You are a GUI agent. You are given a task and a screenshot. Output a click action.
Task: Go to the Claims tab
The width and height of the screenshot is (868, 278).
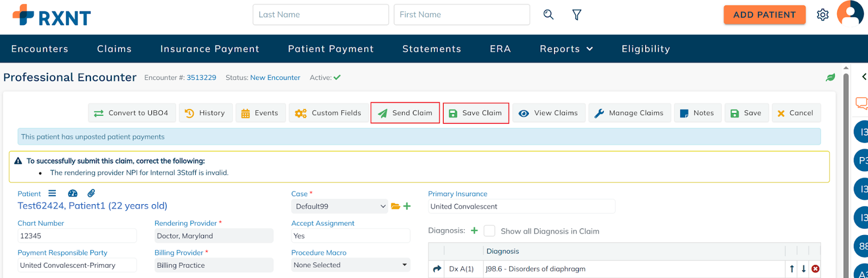pos(114,49)
